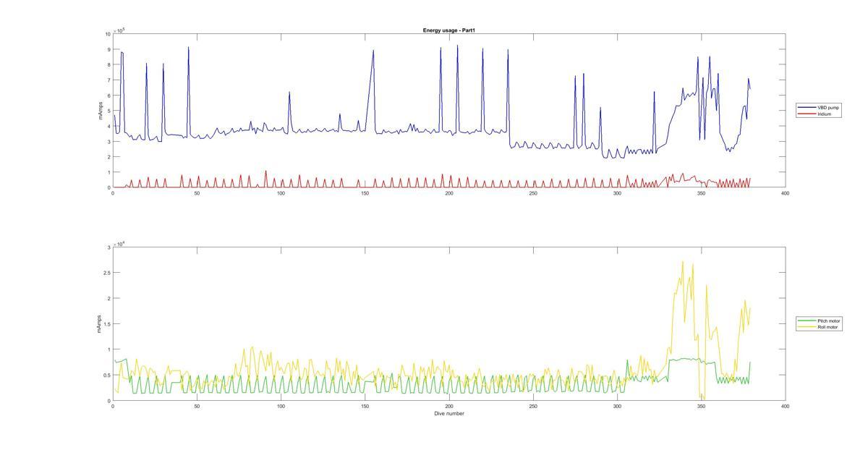Click y-axis tick label 0.5 on lower plot
This screenshot has width=868, height=450.
[107, 375]
